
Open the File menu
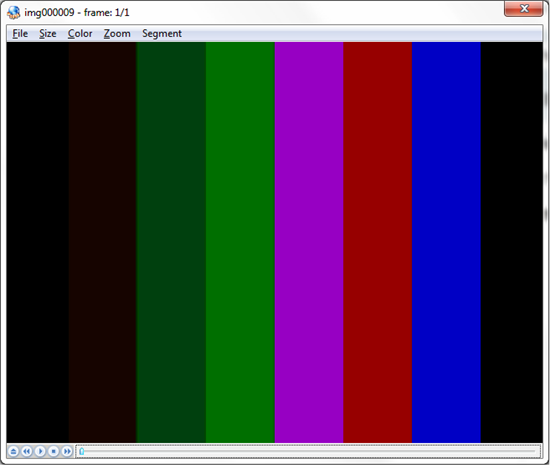(x=20, y=34)
